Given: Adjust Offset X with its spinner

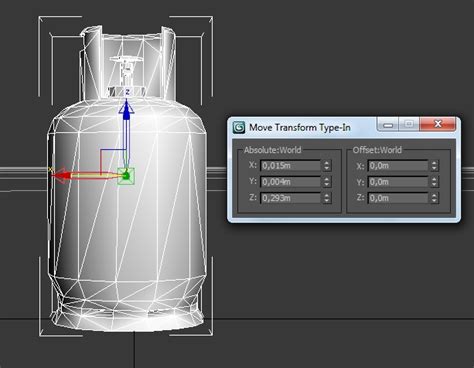Looking at the screenshot, I should tap(434, 165).
